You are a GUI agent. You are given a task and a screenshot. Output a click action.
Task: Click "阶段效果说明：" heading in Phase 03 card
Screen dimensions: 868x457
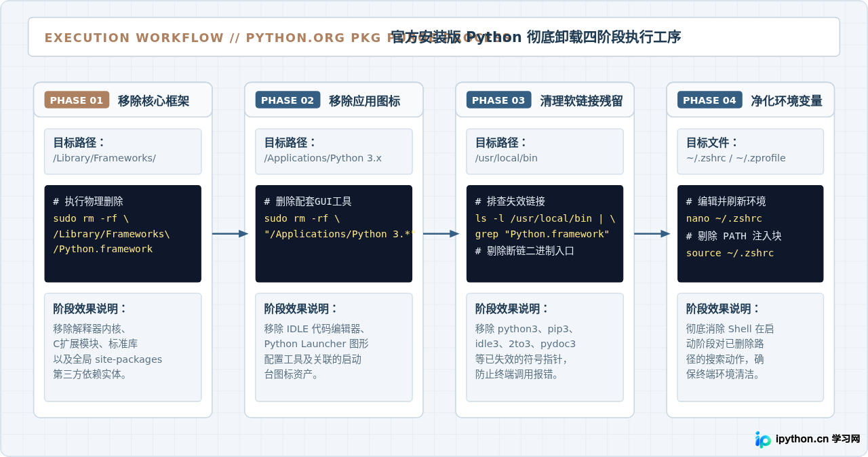(513, 309)
